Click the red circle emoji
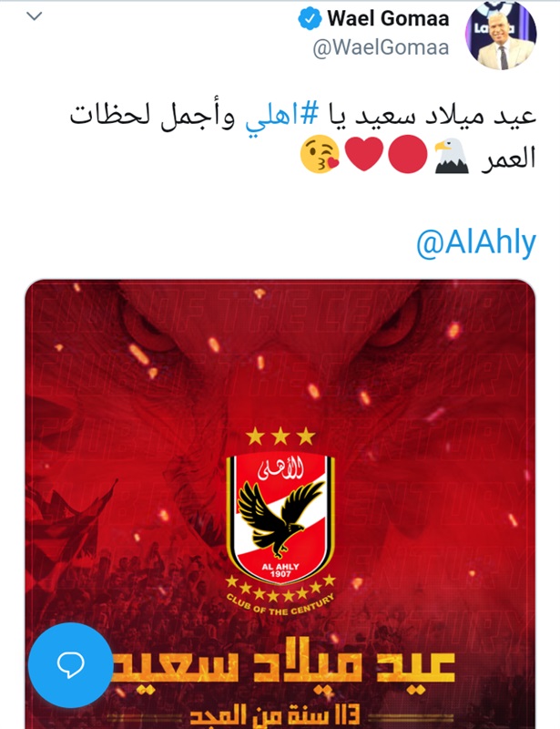The width and height of the screenshot is (560, 729). pos(408,155)
